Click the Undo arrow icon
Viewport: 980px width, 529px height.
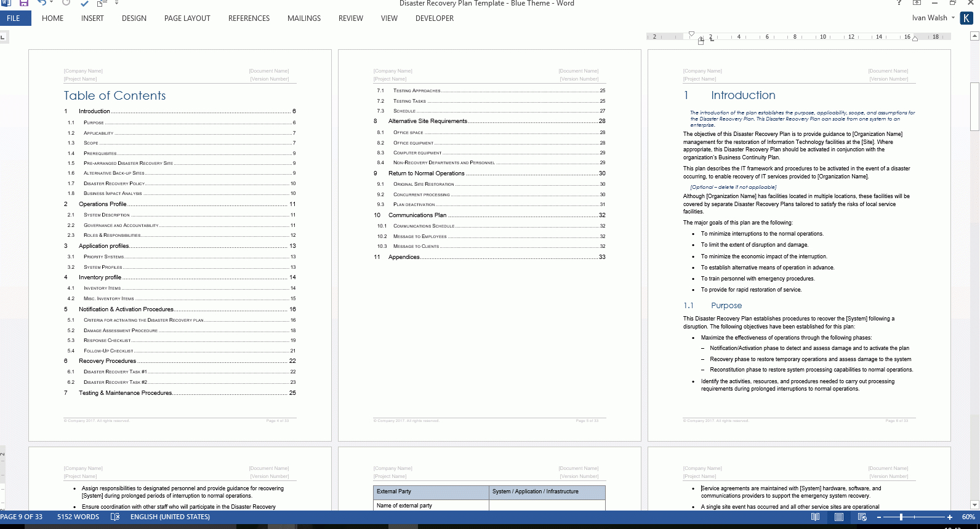click(x=41, y=3)
